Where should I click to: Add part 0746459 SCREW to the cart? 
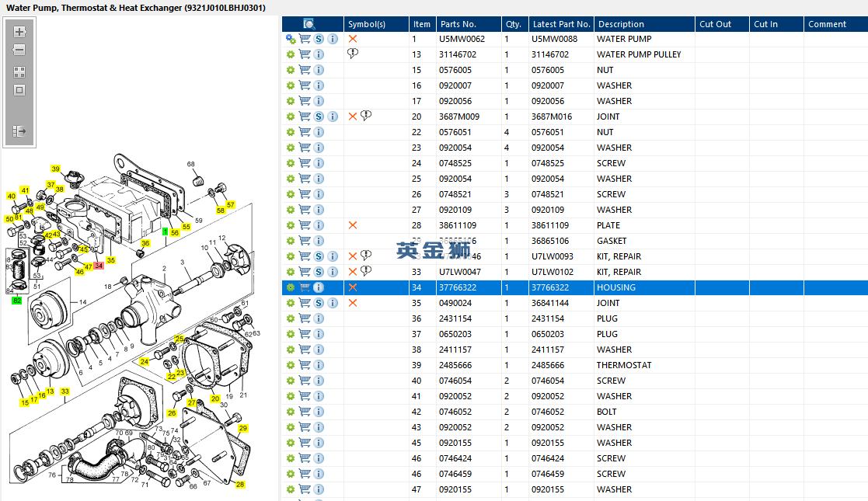(305, 474)
